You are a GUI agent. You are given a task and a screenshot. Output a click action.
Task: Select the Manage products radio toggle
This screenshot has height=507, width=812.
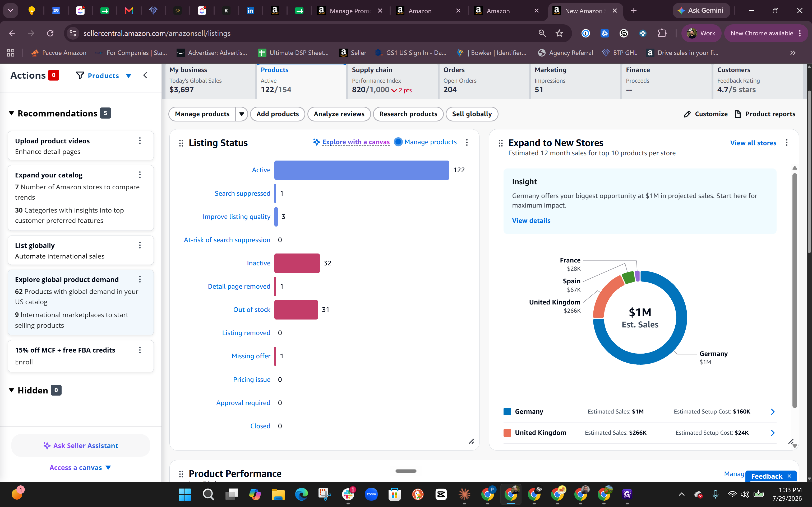tap(398, 142)
